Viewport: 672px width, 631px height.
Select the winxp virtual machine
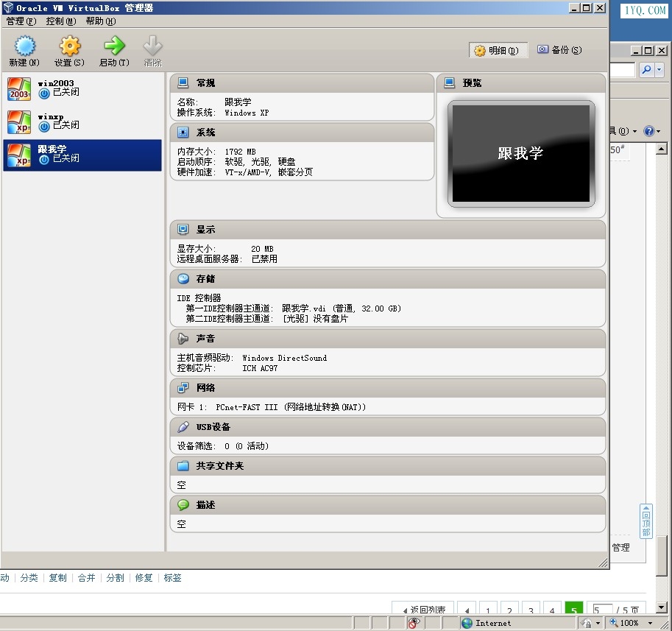click(x=82, y=121)
